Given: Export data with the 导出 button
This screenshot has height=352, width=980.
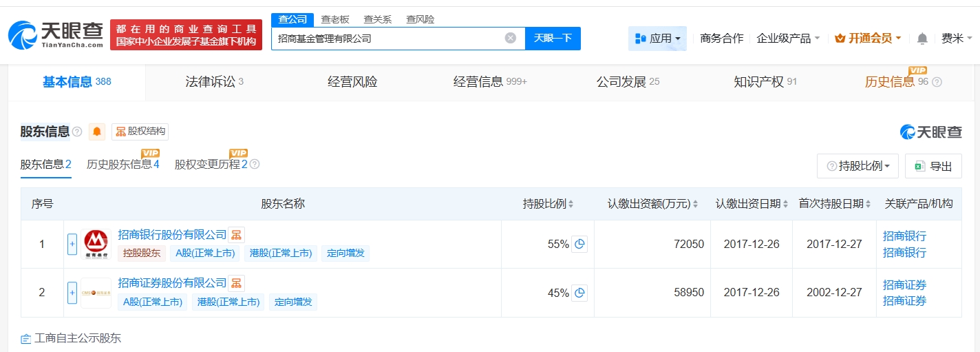Looking at the screenshot, I should pyautogui.click(x=933, y=166).
